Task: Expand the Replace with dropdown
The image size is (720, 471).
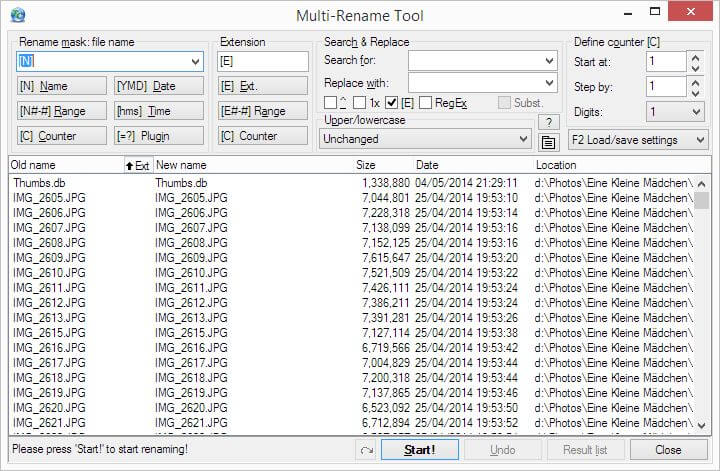Action: (x=549, y=83)
